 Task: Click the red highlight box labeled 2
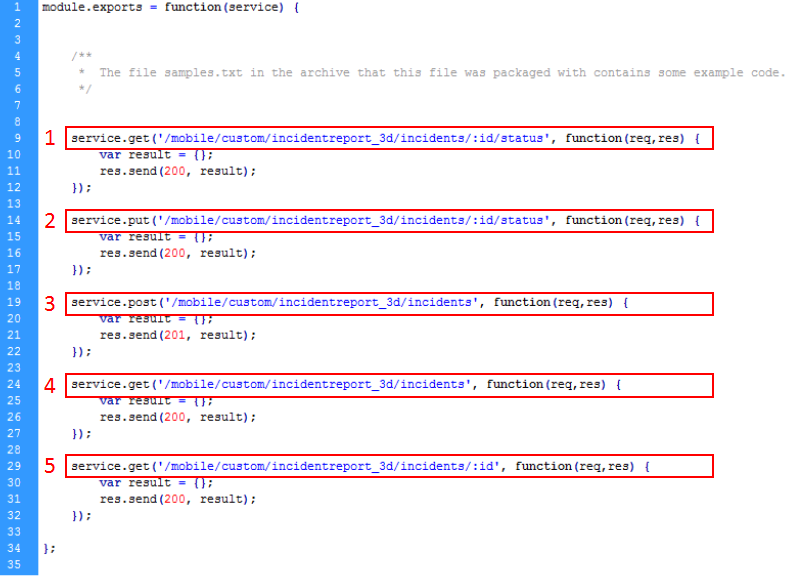(388, 220)
